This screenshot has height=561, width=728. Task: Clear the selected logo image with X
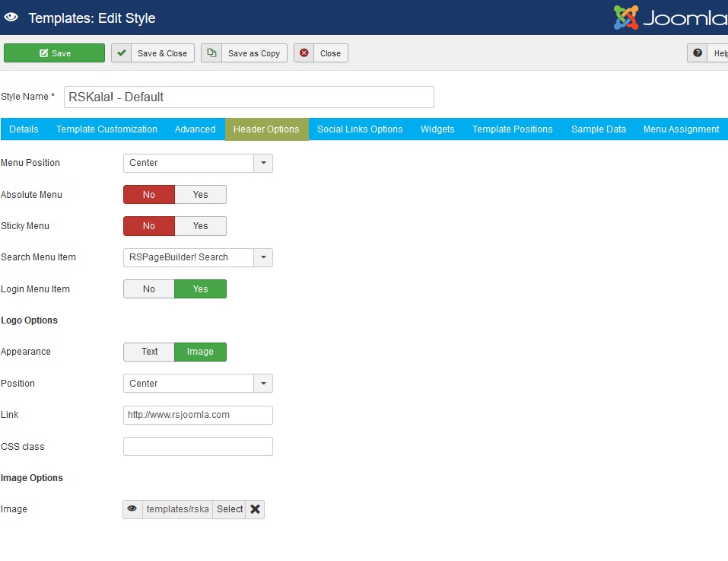pos(255,509)
